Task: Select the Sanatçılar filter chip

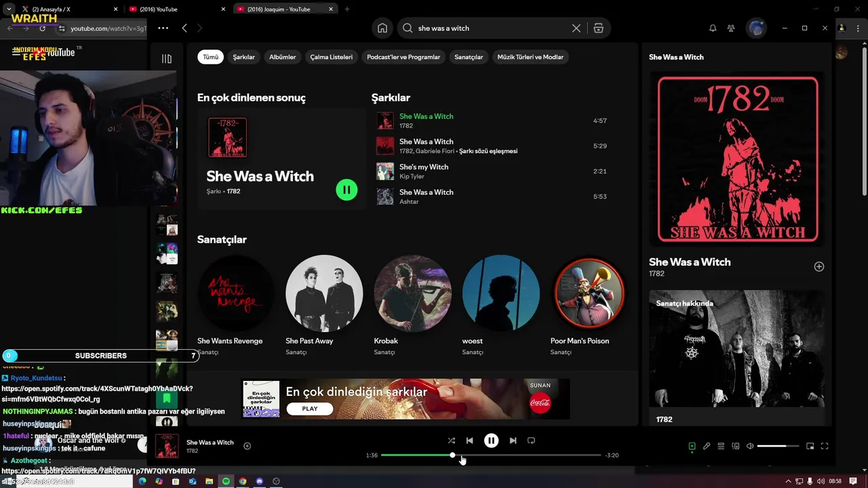Action: tap(469, 57)
